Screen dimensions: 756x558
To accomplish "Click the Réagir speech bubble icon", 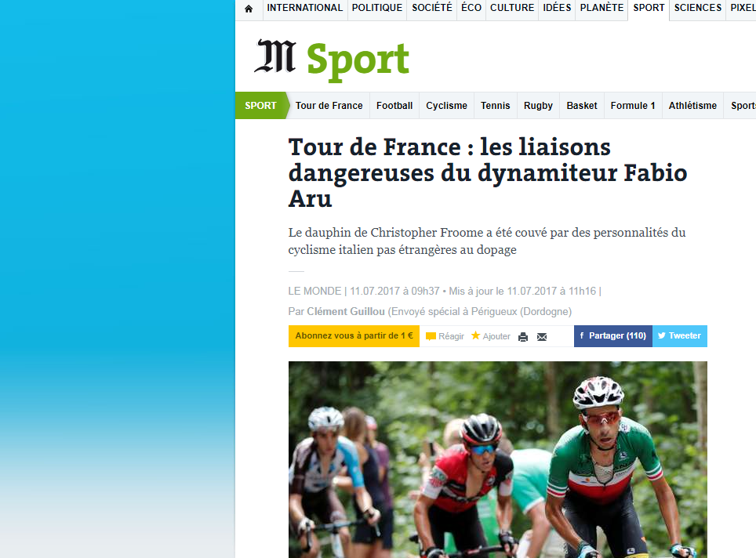I will [431, 336].
